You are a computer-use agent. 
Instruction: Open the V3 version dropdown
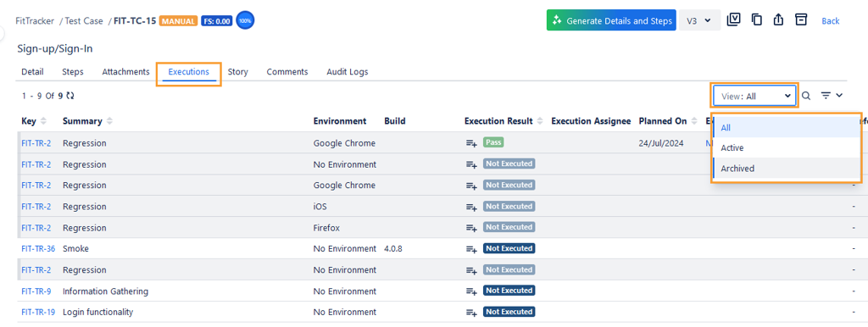pyautogui.click(x=699, y=20)
